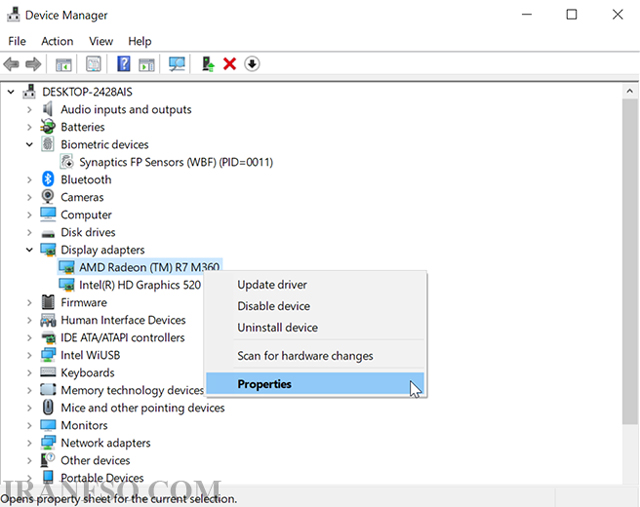
Task: Open the View menu
Action: pos(101,41)
